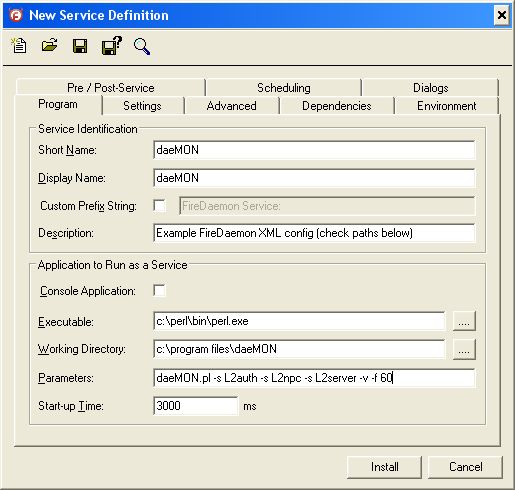Click the Display Name input field
This screenshot has height=490, width=515.
click(314, 178)
